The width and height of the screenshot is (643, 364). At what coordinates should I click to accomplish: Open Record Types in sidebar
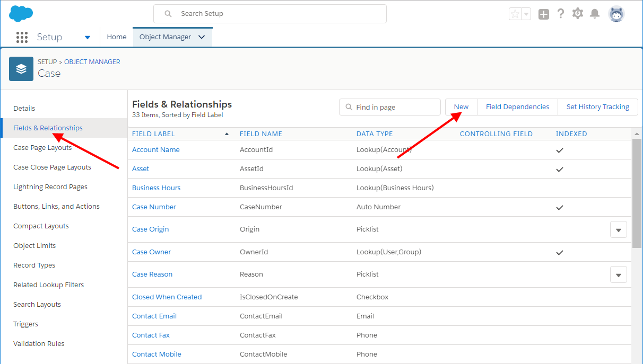pyautogui.click(x=34, y=265)
